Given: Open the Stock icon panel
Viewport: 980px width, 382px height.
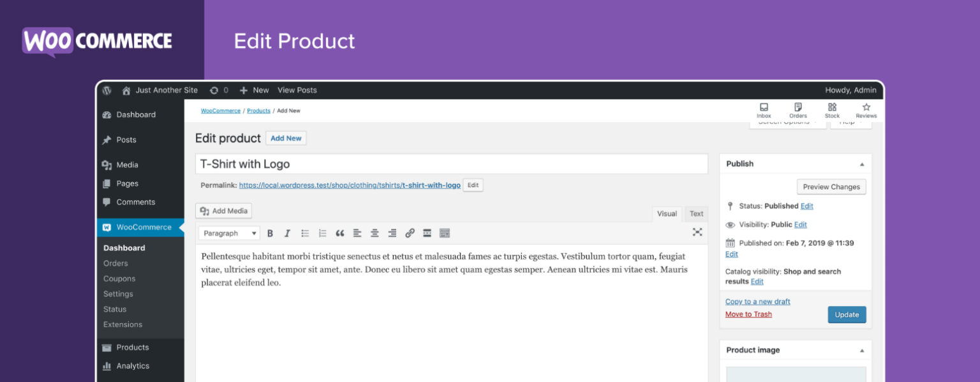Looking at the screenshot, I should coord(832,110).
